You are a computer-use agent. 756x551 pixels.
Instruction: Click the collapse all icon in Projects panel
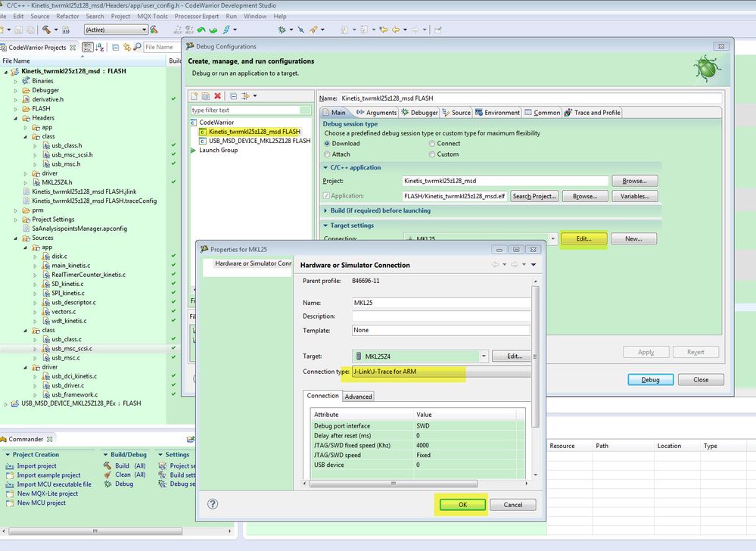click(116, 47)
